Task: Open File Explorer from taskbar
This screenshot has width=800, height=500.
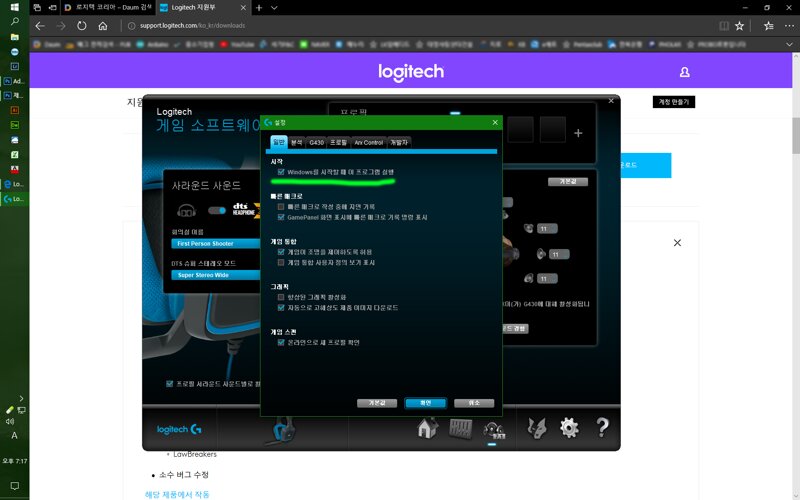Action: (14, 37)
